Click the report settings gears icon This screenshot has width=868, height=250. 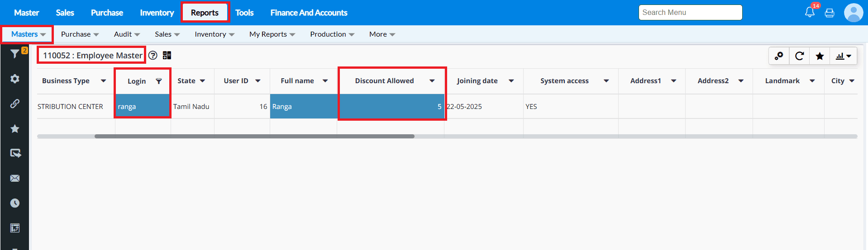click(779, 56)
